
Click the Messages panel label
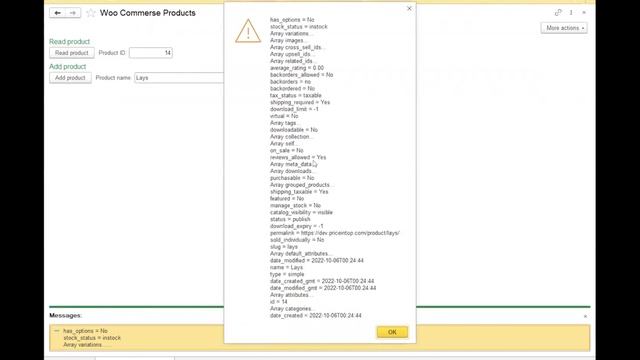click(x=65, y=316)
